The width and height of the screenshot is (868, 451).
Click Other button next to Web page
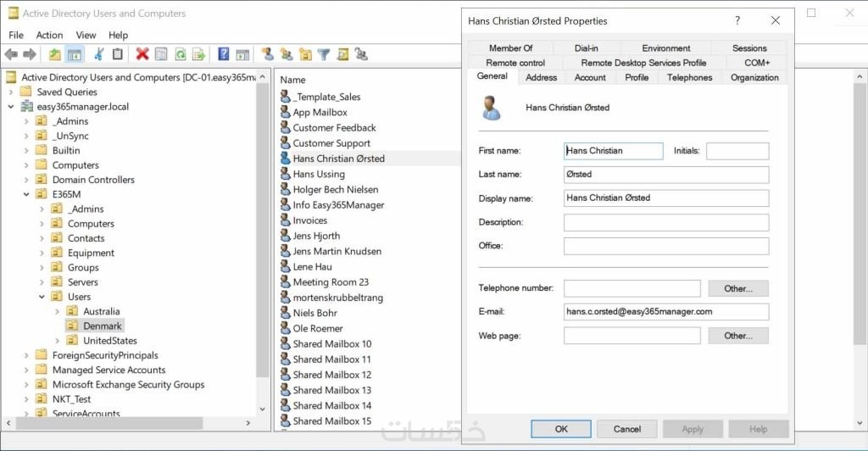738,336
